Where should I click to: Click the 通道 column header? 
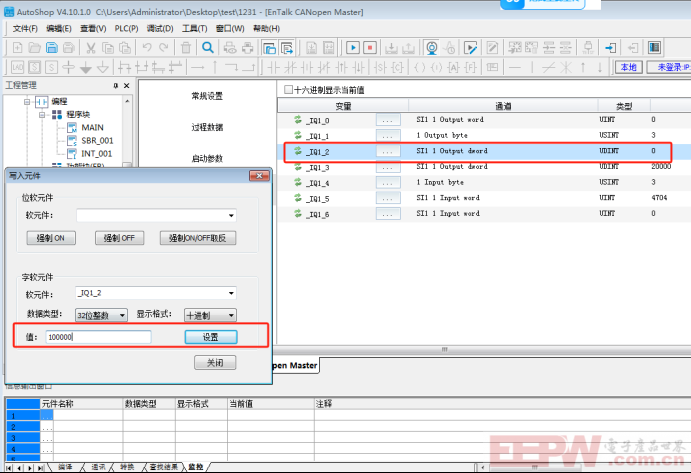pyautogui.click(x=503, y=106)
